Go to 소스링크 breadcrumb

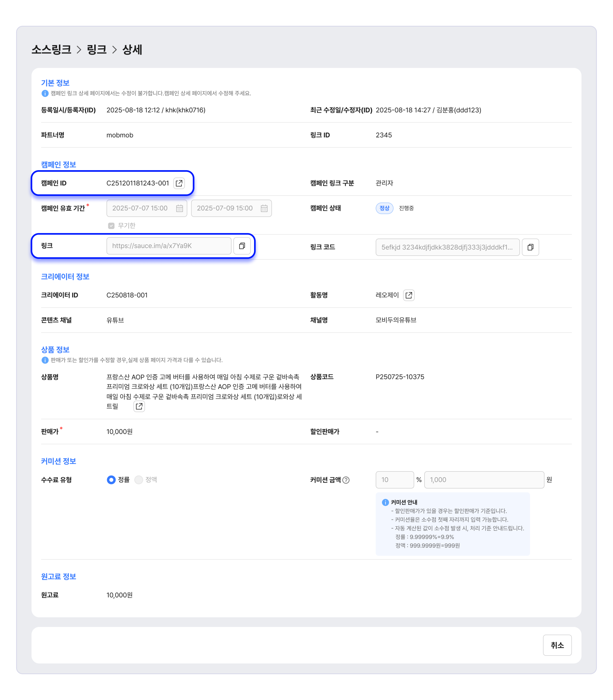51,50
